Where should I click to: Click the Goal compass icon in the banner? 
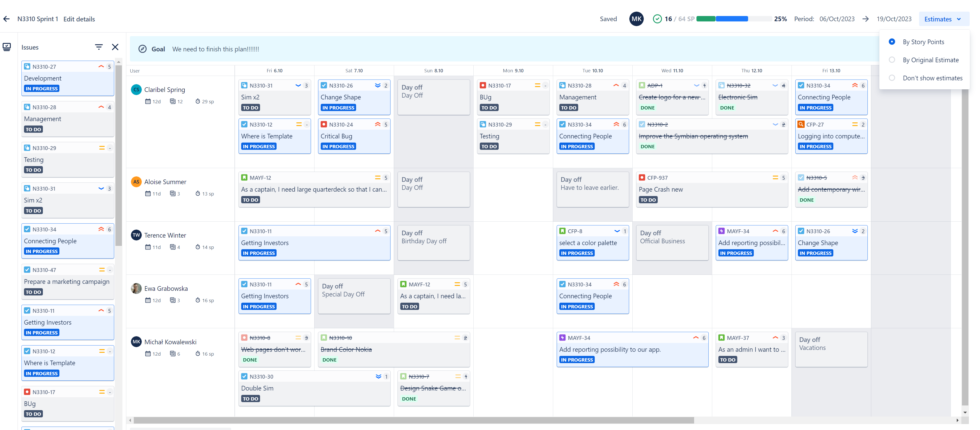click(x=143, y=49)
